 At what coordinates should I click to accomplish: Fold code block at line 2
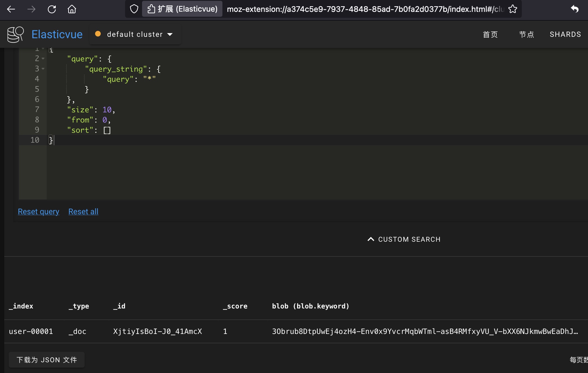click(43, 59)
